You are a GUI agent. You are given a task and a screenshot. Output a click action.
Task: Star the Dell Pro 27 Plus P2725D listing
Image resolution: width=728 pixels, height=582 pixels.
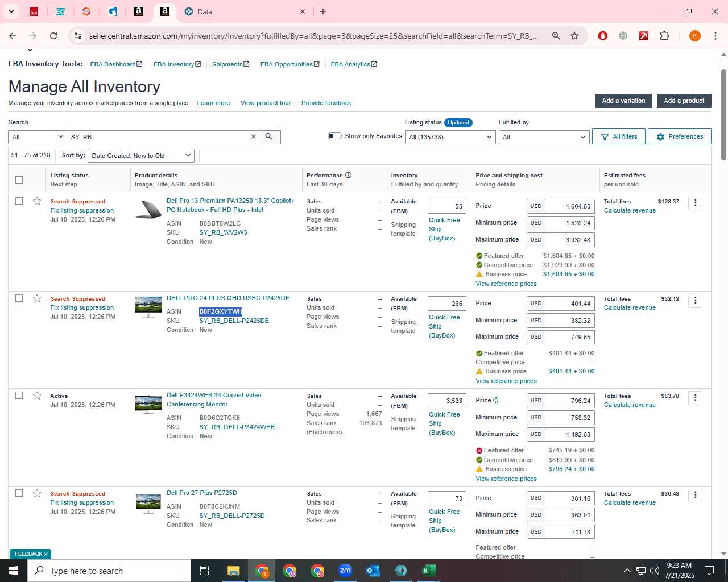(x=37, y=493)
